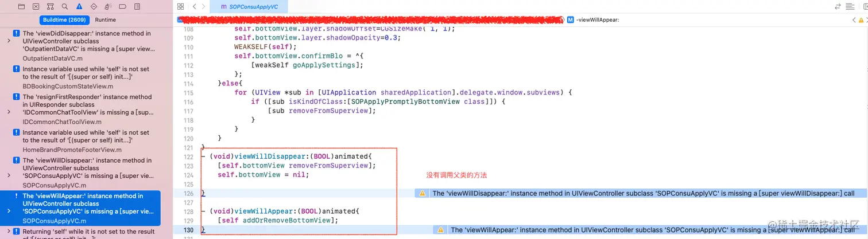Select the resignFirstResponder issue message
Viewport: 868px width, 239px height.
[x=87, y=105]
